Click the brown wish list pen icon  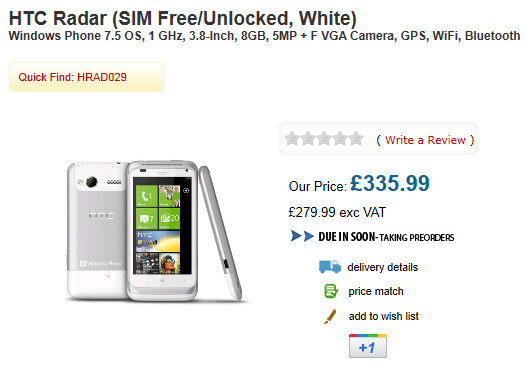click(x=330, y=316)
